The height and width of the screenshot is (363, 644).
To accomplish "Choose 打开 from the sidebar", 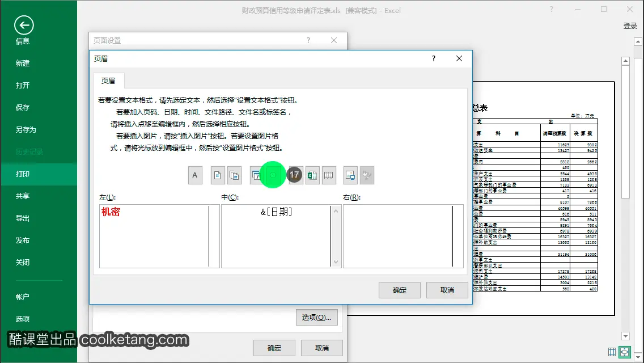I will pos(23,86).
